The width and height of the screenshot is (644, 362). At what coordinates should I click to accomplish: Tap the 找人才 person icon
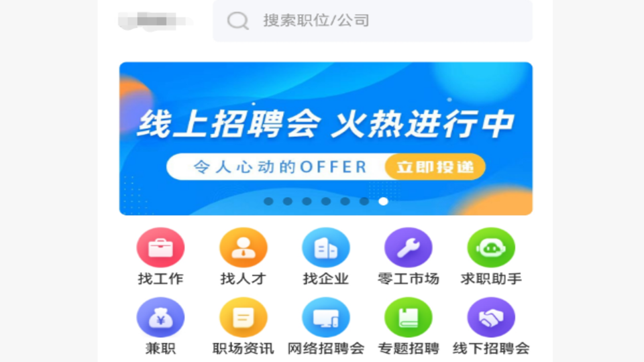pyautogui.click(x=243, y=247)
